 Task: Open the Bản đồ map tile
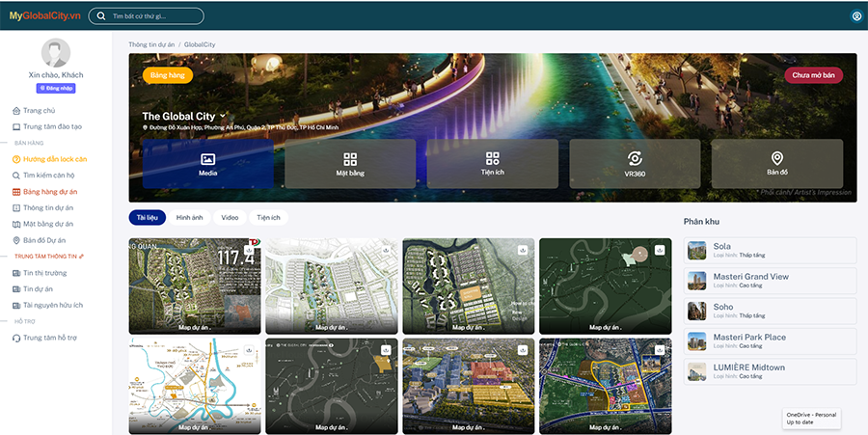[776, 163]
